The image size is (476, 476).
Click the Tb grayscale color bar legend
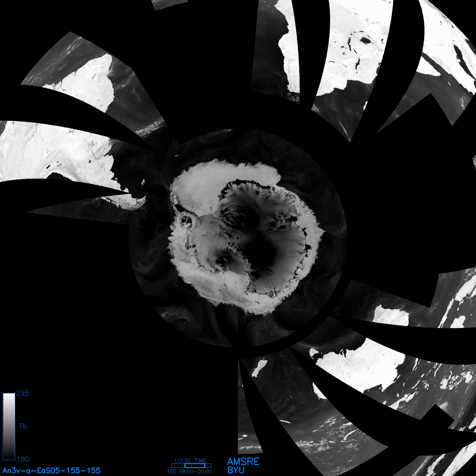point(9,426)
